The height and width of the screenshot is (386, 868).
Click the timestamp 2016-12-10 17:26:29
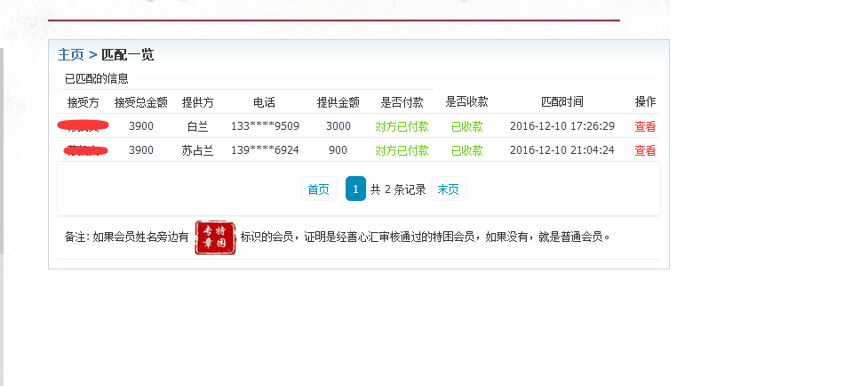(561, 126)
